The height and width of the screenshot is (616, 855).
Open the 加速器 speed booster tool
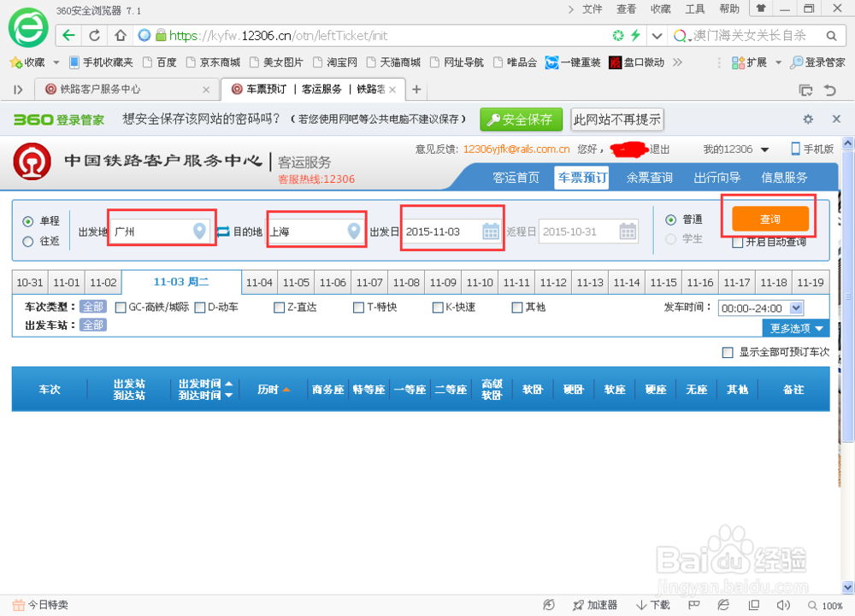(595, 604)
